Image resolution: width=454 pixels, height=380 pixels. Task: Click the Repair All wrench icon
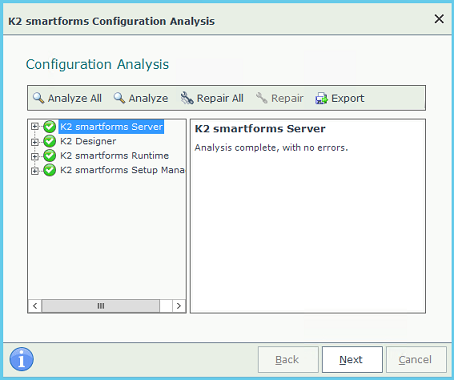[187, 98]
